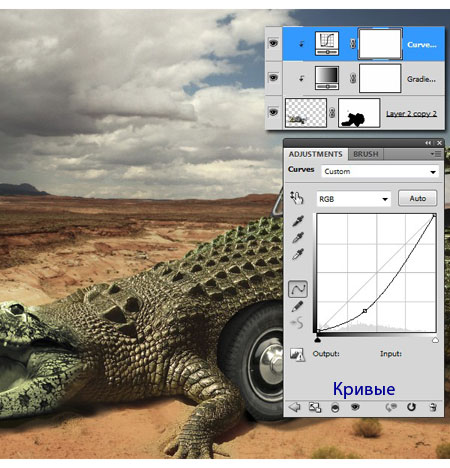Image resolution: width=450 pixels, height=468 pixels.
Task: Click the Gradient layer mask link icon
Action: point(353,78)
